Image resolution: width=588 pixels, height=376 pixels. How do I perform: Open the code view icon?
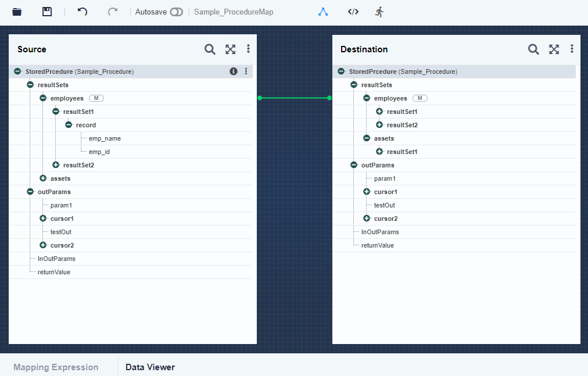coord(353,12)
